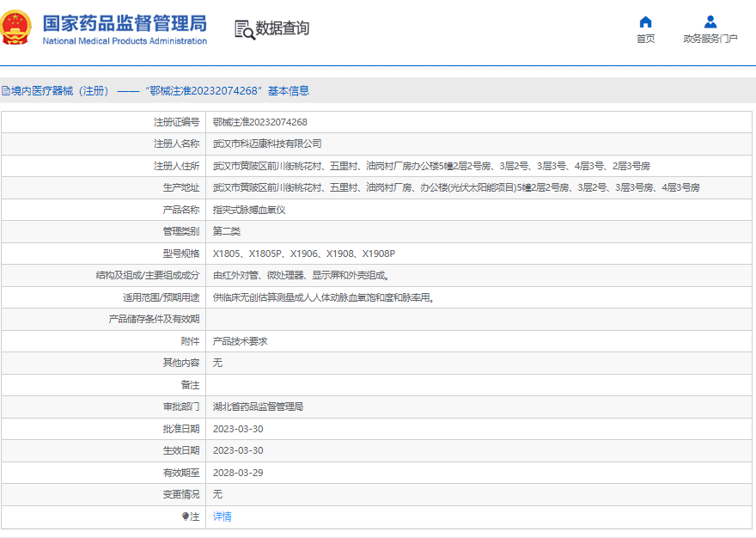Click 由红外对管、微处理器 composition text
This screenshot has height=538, width=756.
pyautogui.click(x=302, y=275)
